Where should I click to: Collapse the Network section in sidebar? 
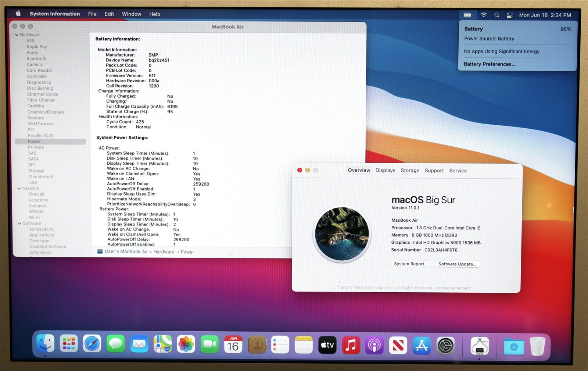19,189
